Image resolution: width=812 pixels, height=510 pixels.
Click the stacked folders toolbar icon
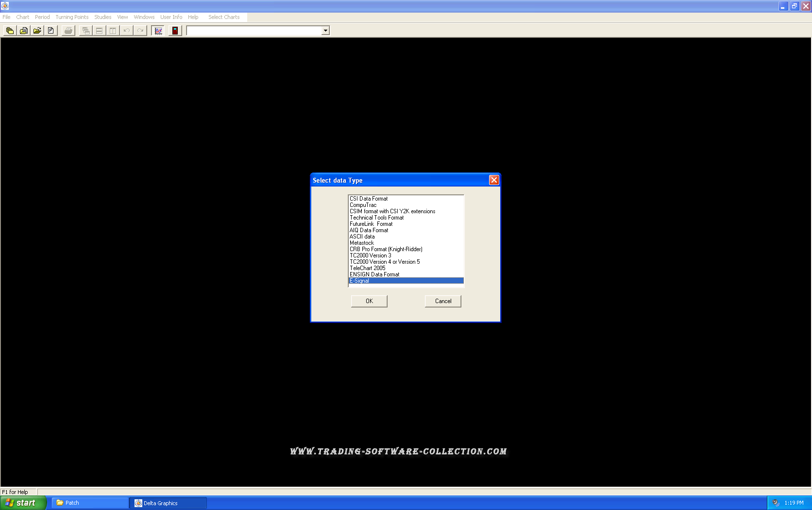tap(10, 31)
